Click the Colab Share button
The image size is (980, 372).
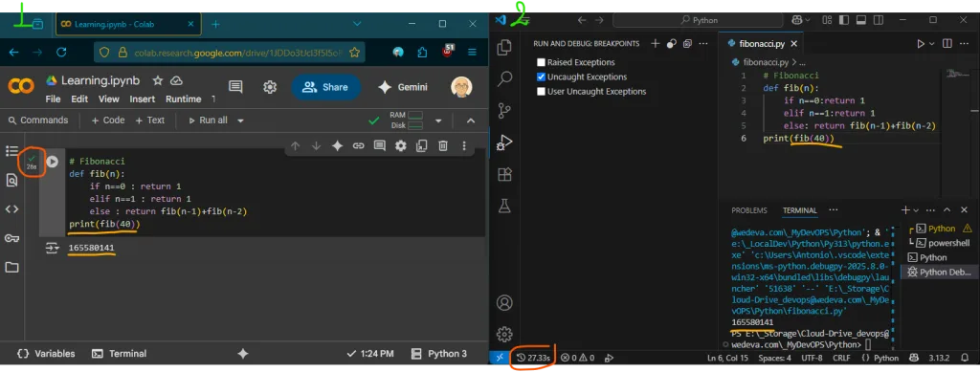tap(325, 87)
